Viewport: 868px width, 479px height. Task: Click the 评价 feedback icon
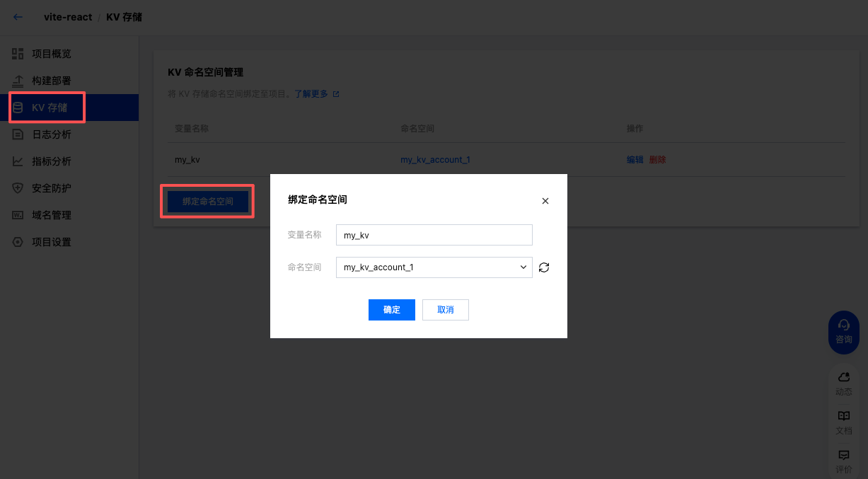843,456
